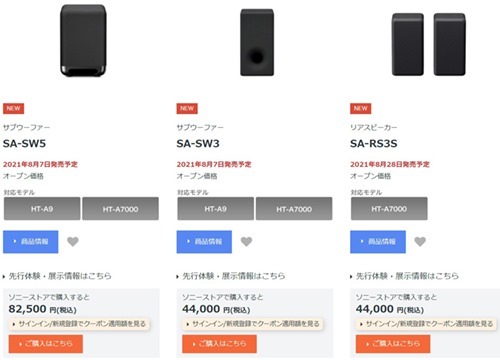500x360 pixels.
Task: Select HT-A7000 compatible model under SA-SW5
Action: tap(120, 209)
